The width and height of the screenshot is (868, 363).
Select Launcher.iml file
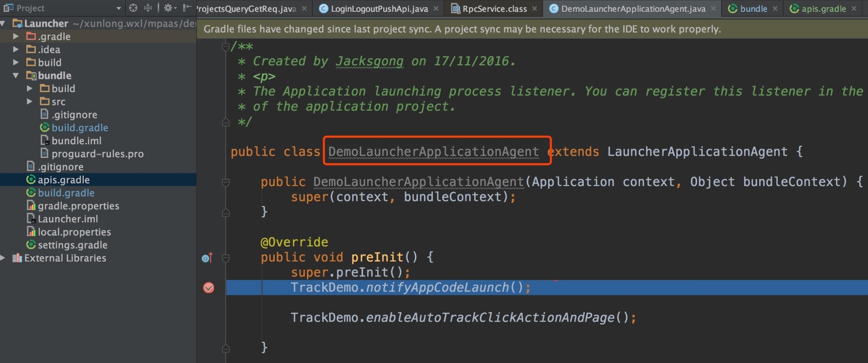(68, 219)
